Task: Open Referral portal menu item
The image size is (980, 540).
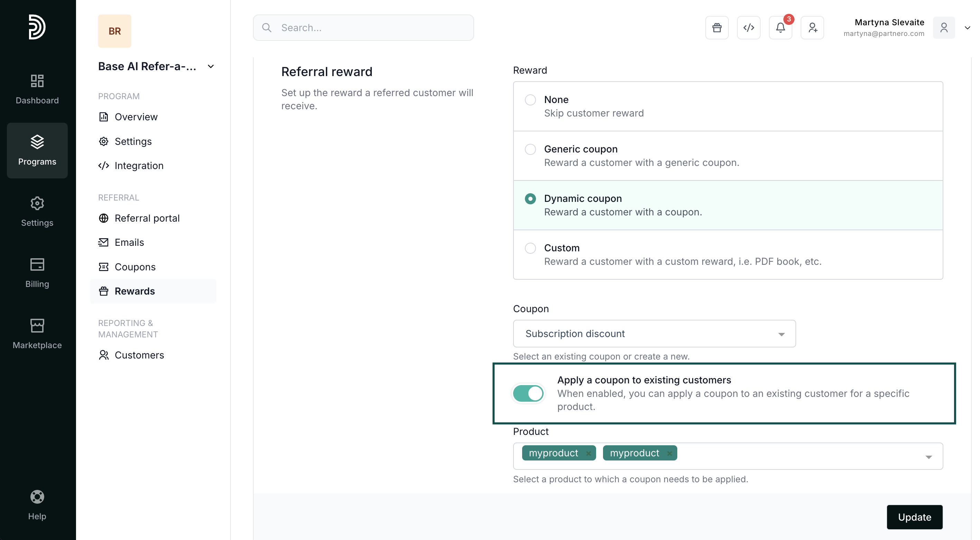Action: point(147,218)
